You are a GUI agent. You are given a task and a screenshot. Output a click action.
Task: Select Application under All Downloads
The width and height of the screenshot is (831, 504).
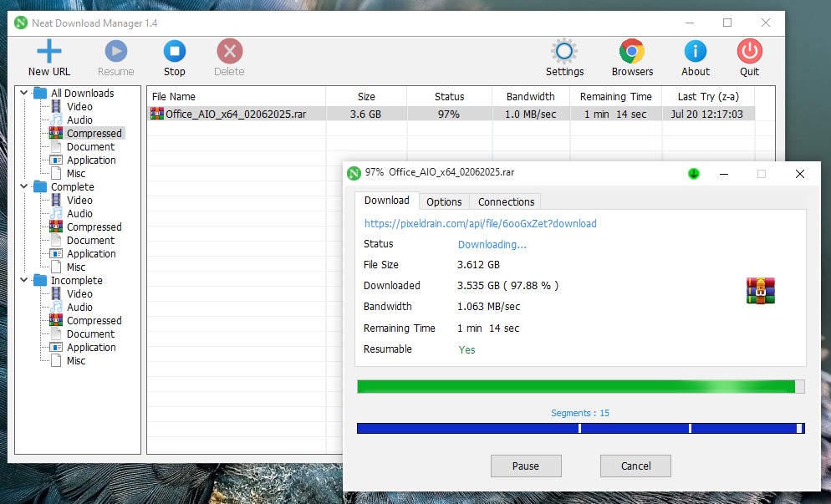91,160
